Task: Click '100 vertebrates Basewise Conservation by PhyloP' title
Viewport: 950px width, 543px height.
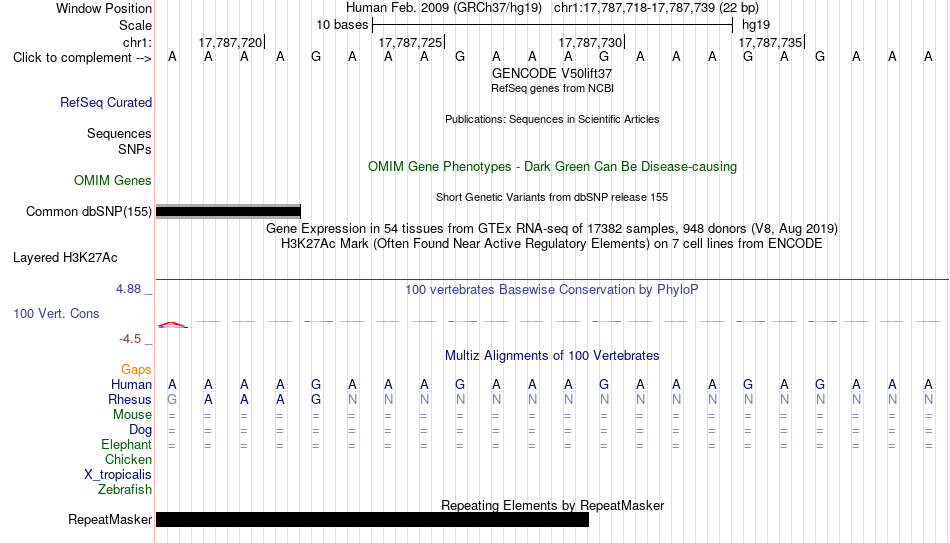Action: click(x=552, y=290)
